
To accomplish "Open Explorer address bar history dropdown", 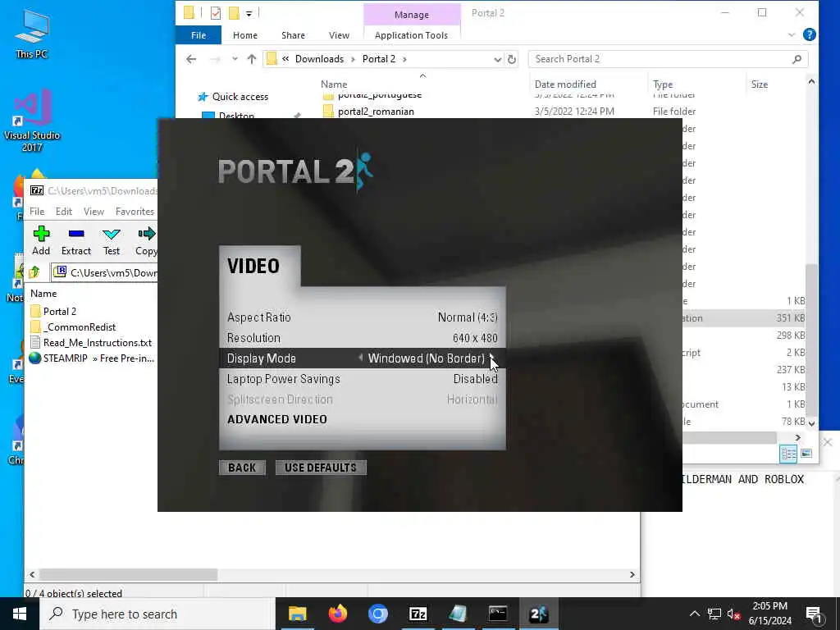I will pyautogui.click(x=497, y=59).
